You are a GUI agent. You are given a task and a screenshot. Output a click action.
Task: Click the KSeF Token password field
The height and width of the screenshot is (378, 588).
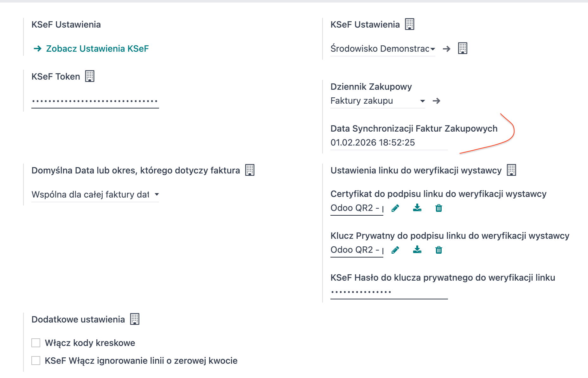pyautogui.click(x=95, y=101)
